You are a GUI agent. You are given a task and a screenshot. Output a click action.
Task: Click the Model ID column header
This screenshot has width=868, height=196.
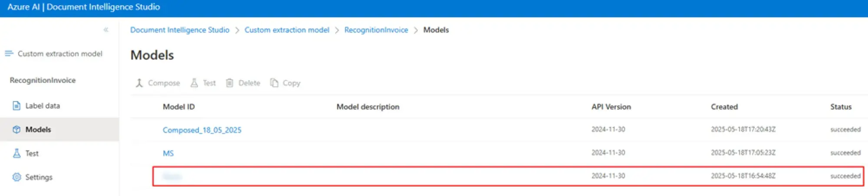coord(179,107)
